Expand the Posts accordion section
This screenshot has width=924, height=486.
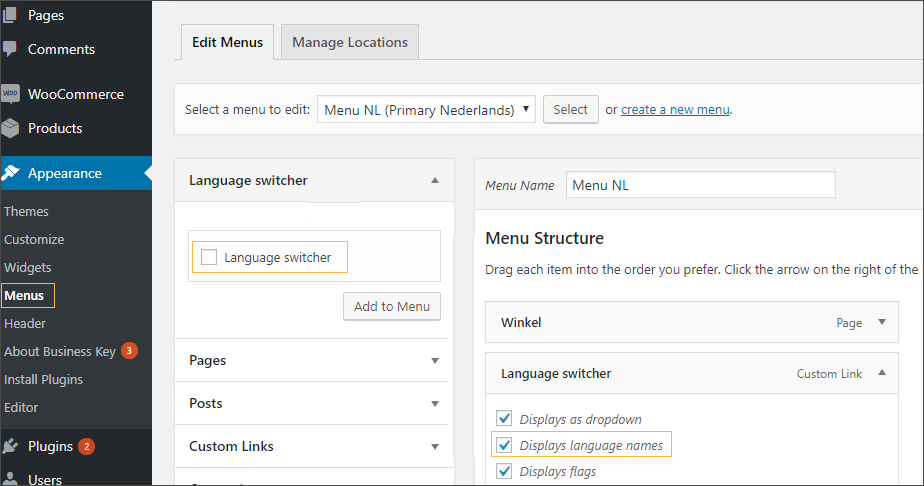[x=434, y=404]
